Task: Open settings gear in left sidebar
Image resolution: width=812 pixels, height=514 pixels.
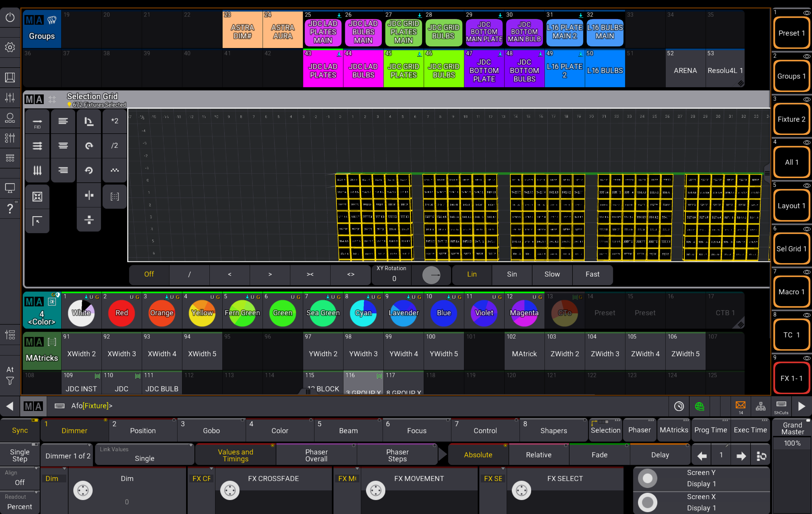Action: (10, 47)
